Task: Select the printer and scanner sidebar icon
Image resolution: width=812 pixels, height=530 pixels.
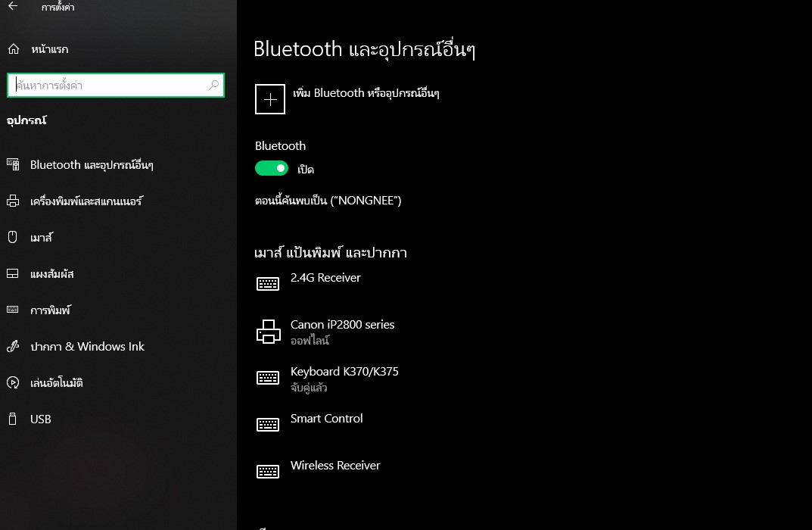Action: [x=13, y=201]
